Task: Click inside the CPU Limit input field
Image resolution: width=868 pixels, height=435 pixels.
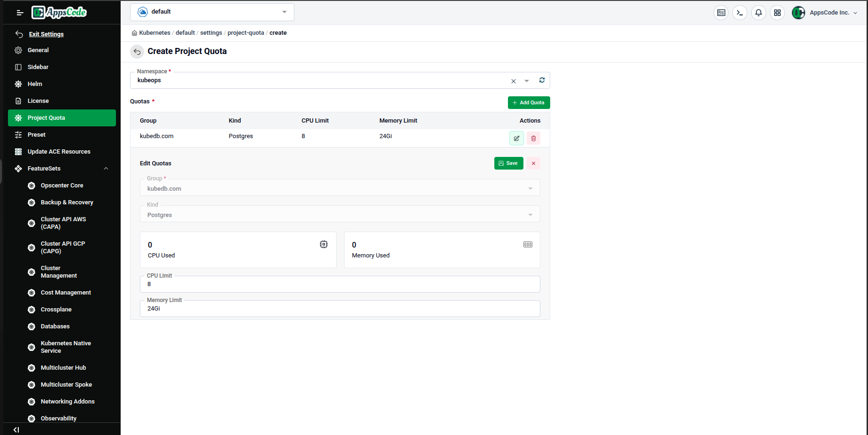Action: coord(340,284)
